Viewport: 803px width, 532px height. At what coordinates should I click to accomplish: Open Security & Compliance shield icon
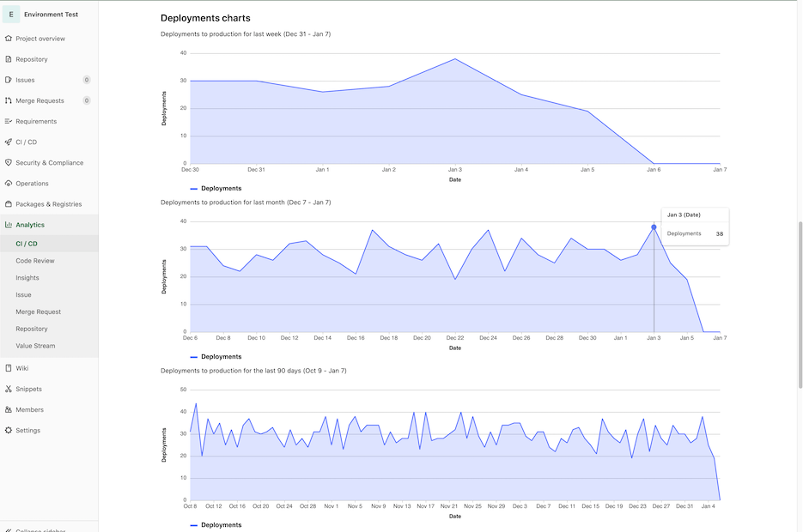pyautogui.click(x=9, y=162)
